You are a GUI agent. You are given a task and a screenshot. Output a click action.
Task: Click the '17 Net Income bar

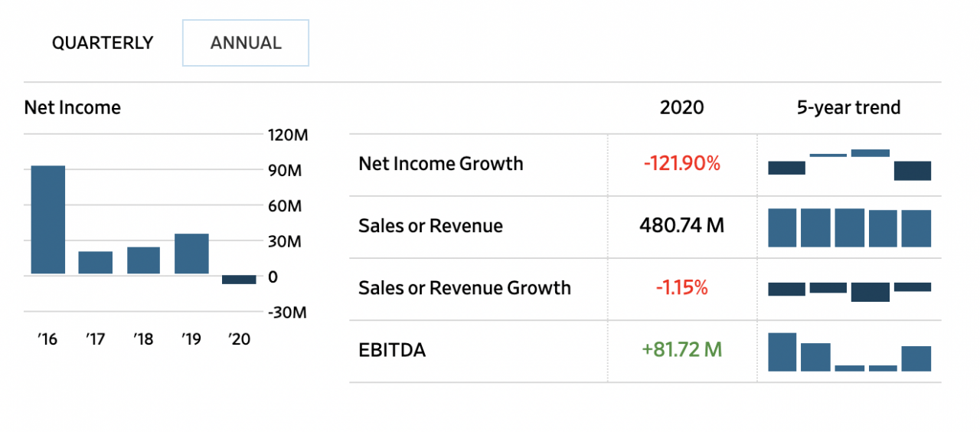96,263
